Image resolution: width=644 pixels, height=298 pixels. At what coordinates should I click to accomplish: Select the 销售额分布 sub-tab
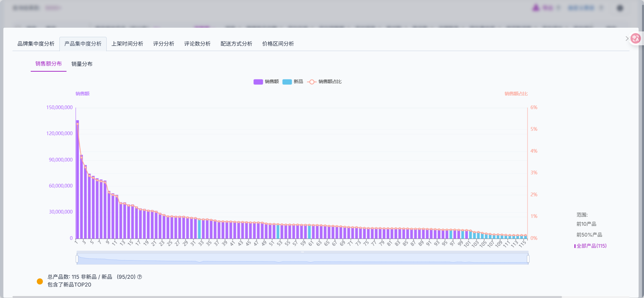(x=48, y=64)
